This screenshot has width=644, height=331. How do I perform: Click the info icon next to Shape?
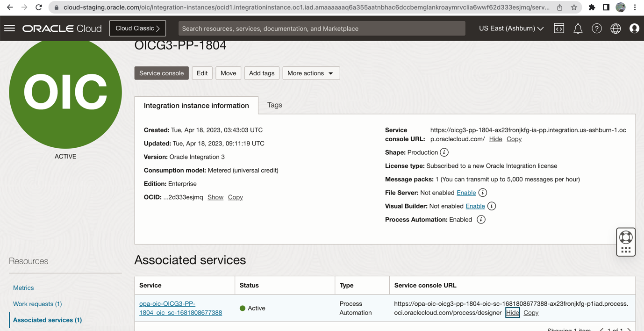[444, 152]
